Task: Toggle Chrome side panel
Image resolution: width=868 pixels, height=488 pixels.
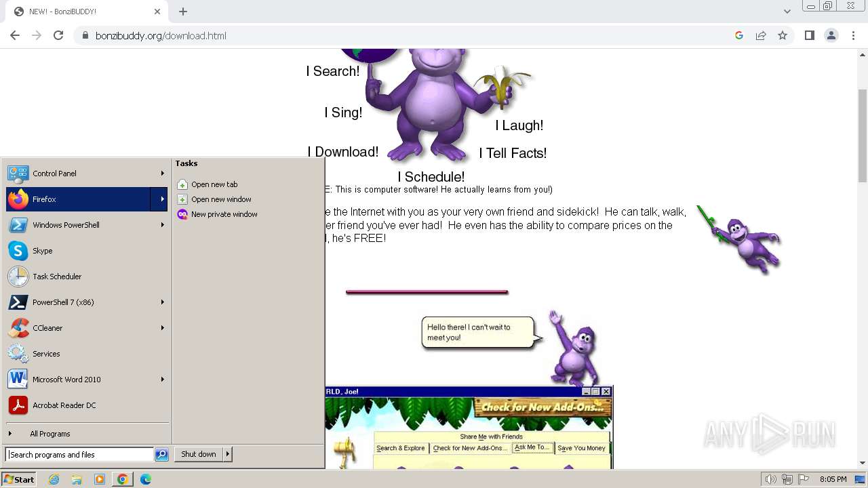Action: click(x=809, y=35)
